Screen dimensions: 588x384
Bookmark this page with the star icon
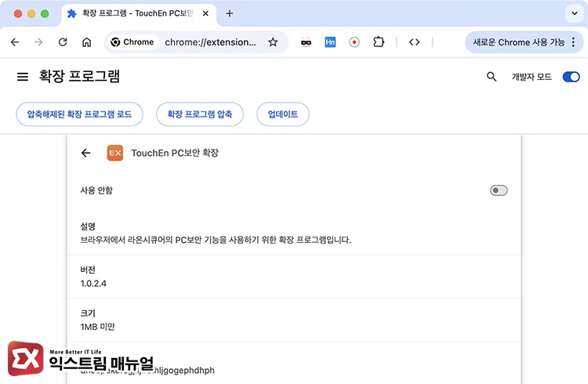tap(273, 42)
